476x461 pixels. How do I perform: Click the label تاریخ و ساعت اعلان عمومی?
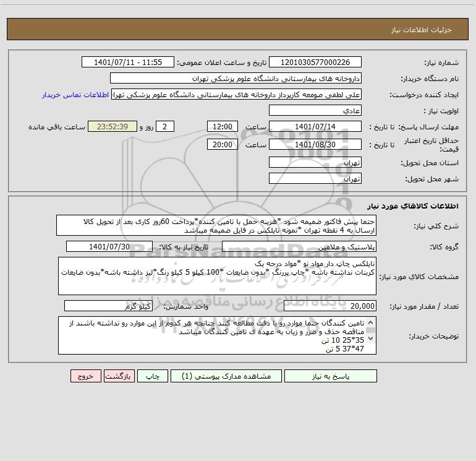221,62
